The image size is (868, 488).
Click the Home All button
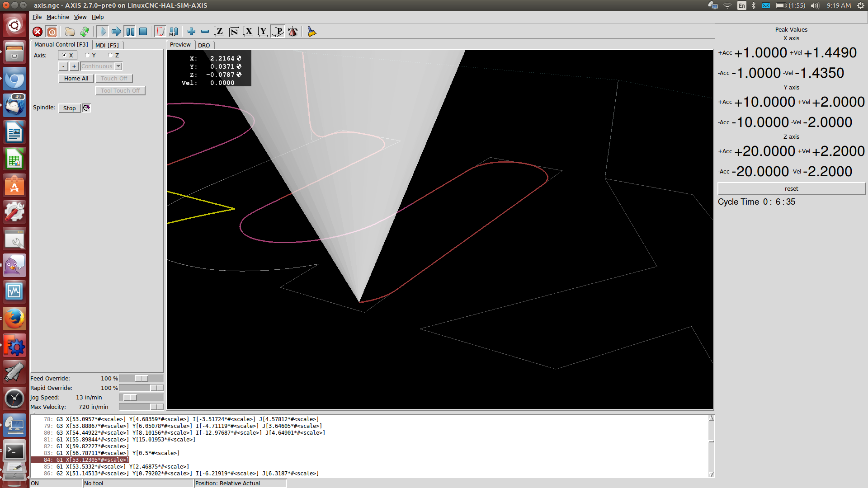(x=76, y=79)
